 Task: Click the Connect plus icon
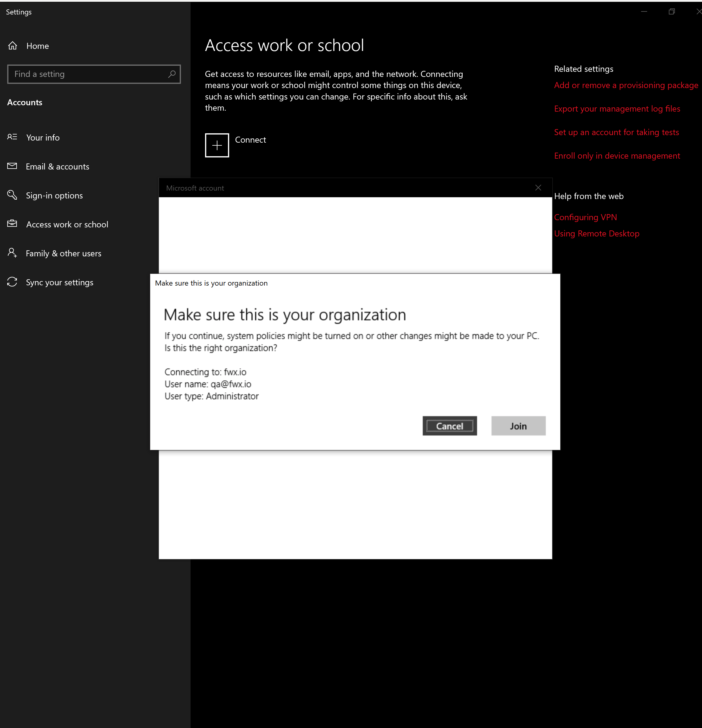coord(217,145)
